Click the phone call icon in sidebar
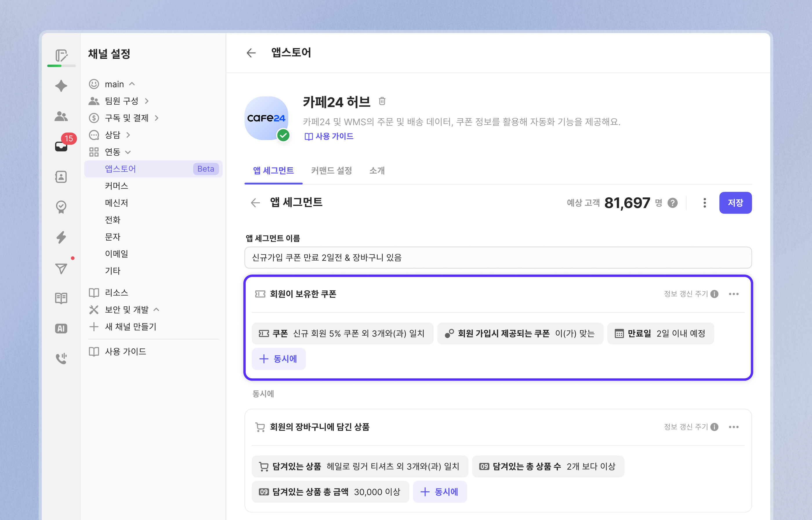This screenshot has width=812, height=520. (x=61, y=358)
